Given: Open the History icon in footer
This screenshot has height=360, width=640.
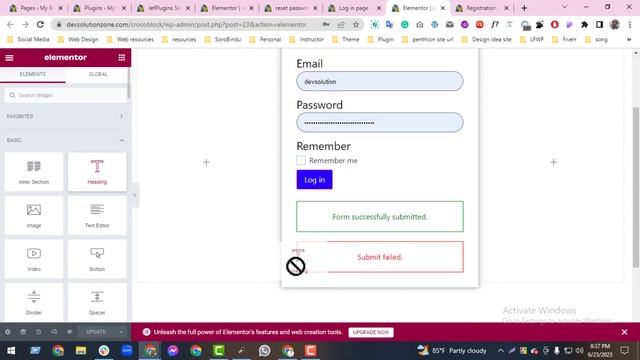Looking at the screenshot, I should (38, 332).
